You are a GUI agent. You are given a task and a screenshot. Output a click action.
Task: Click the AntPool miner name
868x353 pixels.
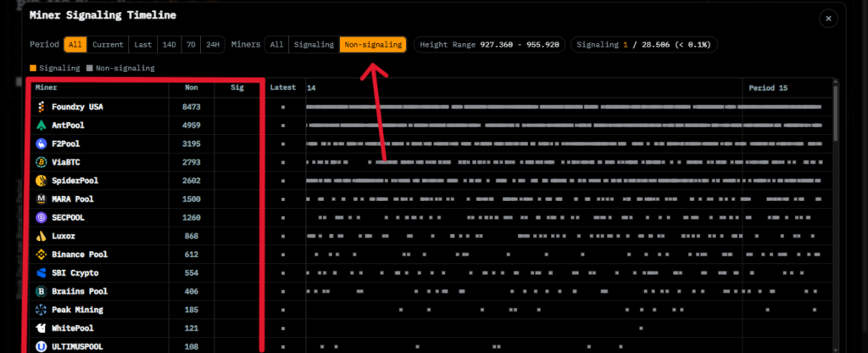tap(68, 126)
